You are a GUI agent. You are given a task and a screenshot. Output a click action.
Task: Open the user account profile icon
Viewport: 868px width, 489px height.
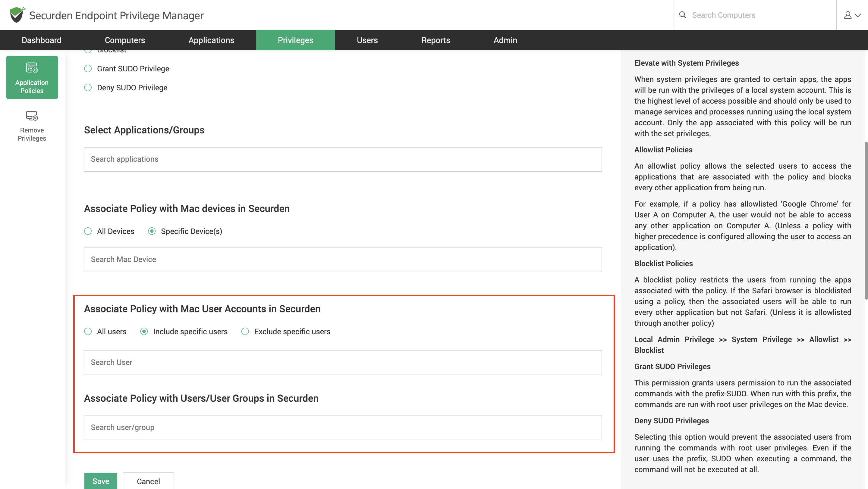(x=848, y=15)
